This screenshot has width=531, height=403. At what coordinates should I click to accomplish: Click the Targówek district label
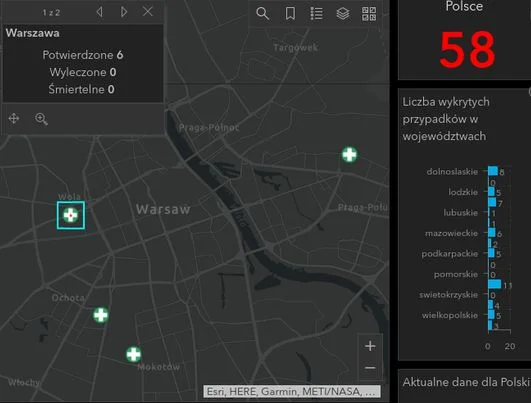[295, 47]
